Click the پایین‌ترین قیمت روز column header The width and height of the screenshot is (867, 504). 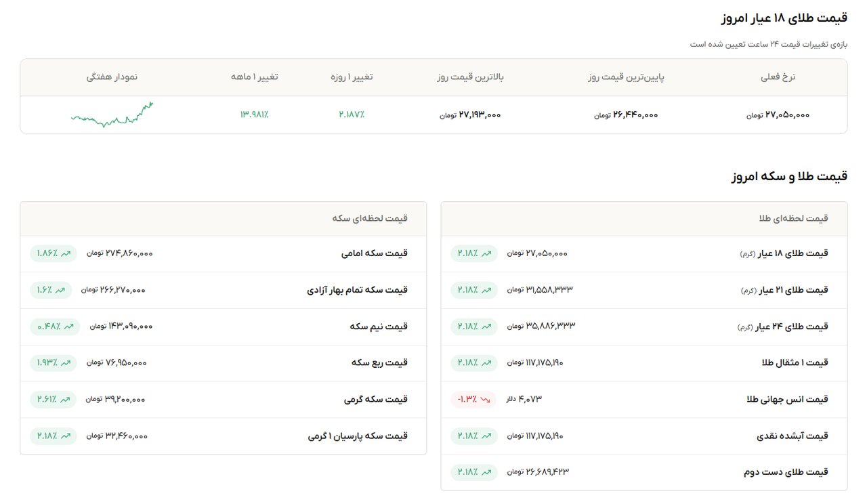[627, 77]
